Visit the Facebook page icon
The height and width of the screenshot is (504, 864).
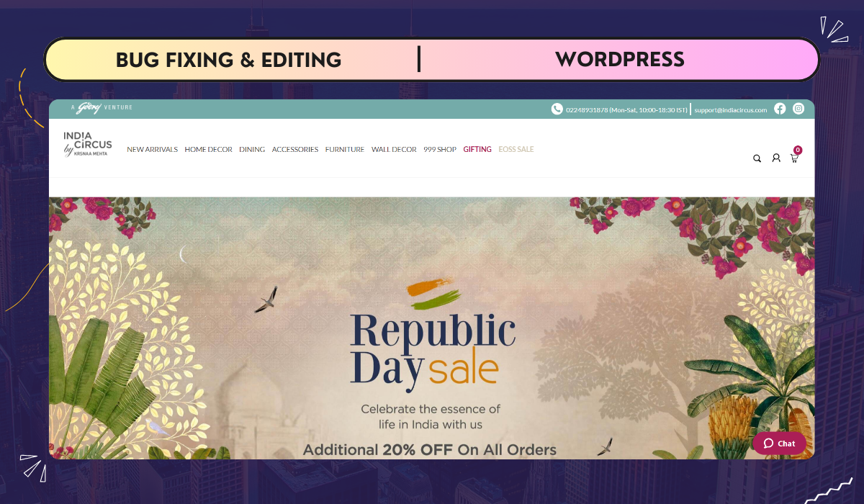click(x=780, y=109)
